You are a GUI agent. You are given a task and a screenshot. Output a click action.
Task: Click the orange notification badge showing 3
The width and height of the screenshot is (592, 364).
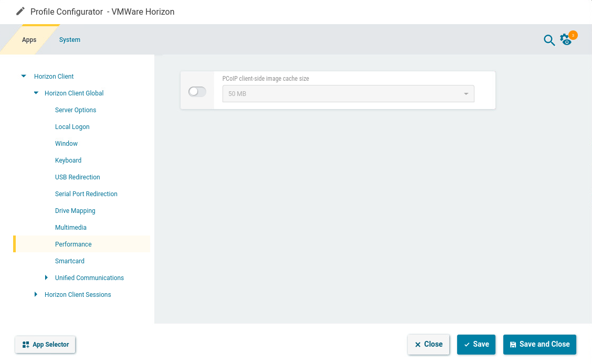point(573,35)
